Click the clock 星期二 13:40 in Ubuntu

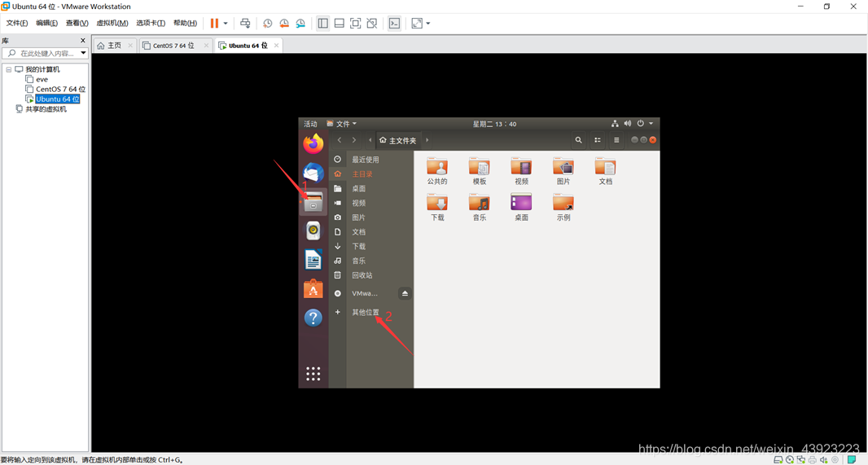click(x=494, y=124)
